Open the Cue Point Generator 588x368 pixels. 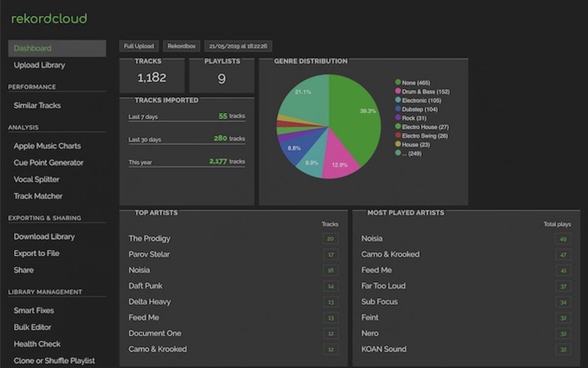click(48, 163)
